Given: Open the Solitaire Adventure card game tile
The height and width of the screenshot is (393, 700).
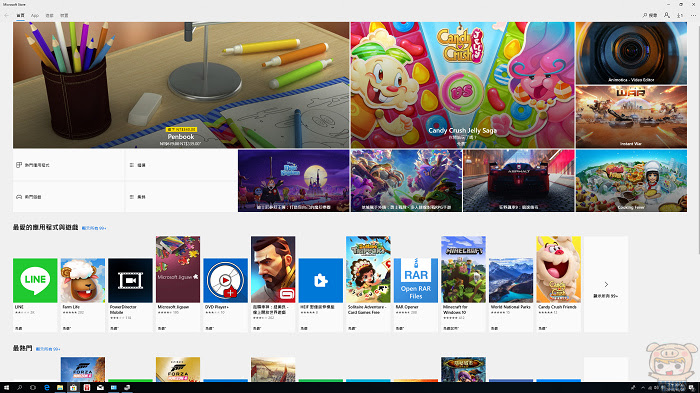Looking at the screenshot, I should [x=368, y=284].
